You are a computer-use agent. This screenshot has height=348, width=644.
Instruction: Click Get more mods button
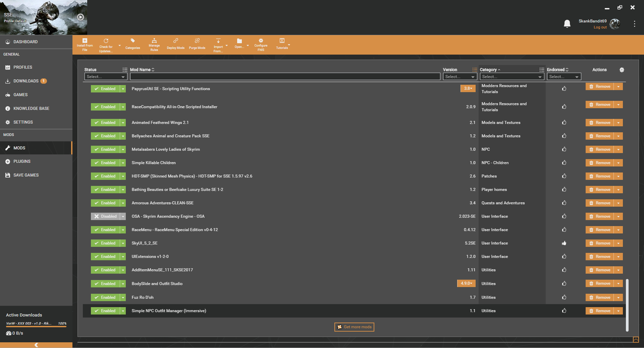[x=354, y=327]
